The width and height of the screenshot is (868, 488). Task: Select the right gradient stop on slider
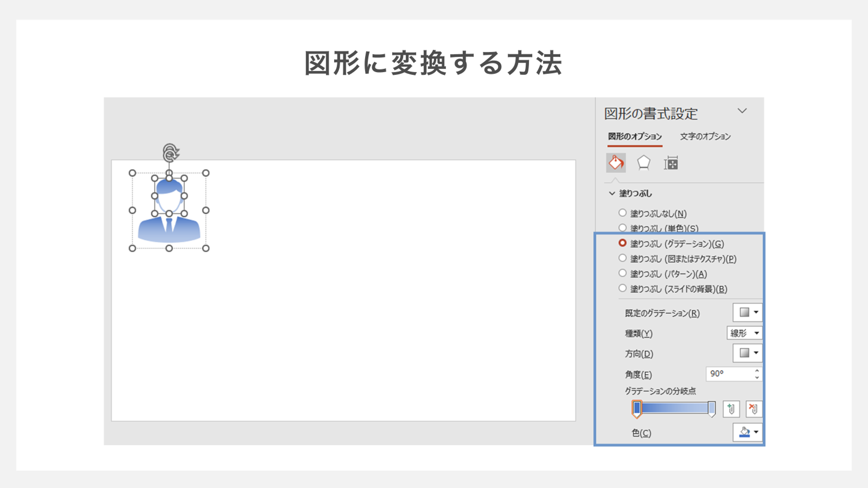(711, 409)
